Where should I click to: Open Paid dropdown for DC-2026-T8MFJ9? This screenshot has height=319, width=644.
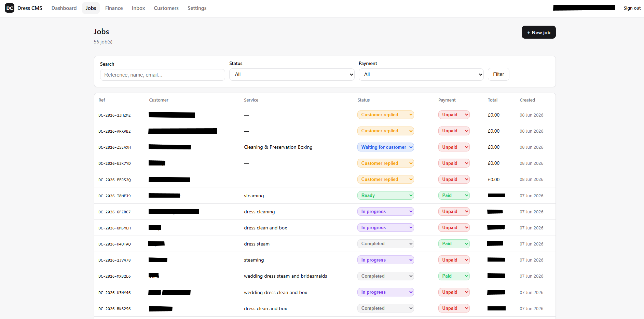[454, 195]
